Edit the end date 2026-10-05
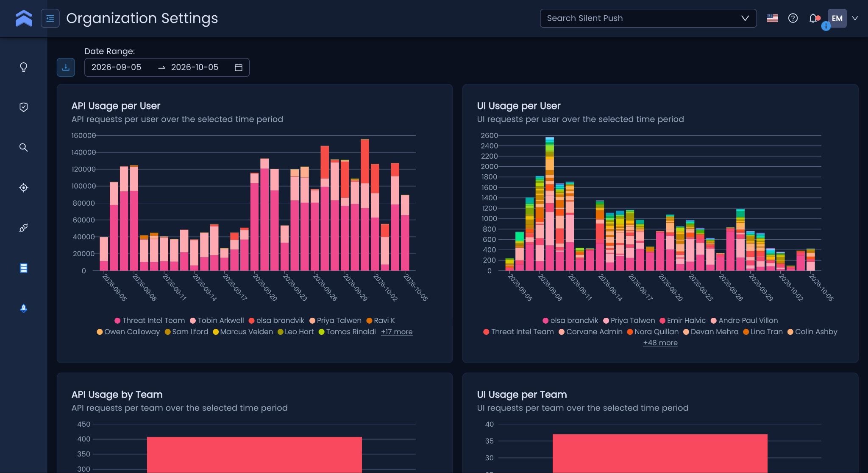This screenshot has width=868, height=473. [195, 67]
